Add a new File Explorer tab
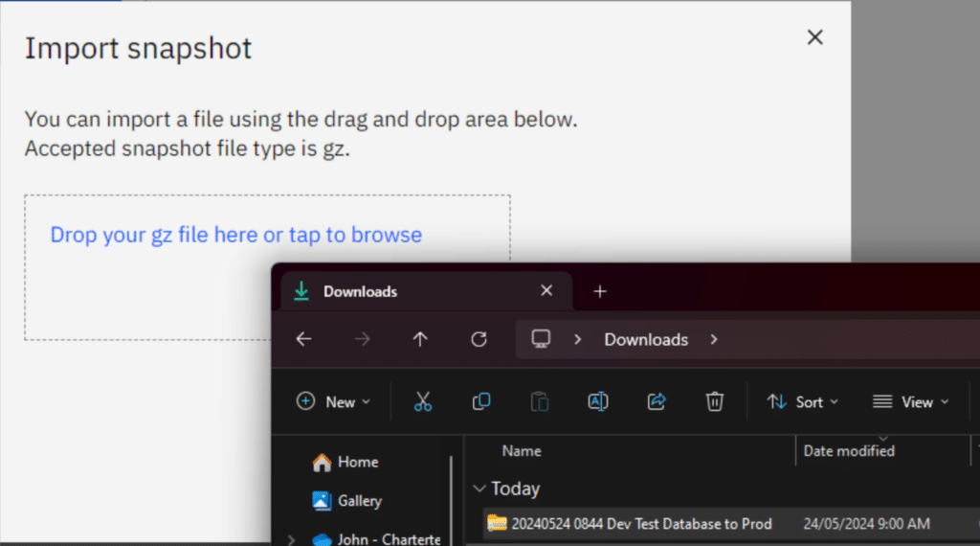 point(600,291)
